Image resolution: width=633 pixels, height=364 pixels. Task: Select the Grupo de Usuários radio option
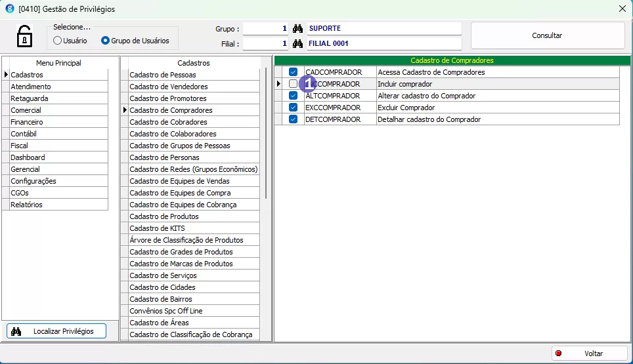pyautogui.click(x=105, y=41)
